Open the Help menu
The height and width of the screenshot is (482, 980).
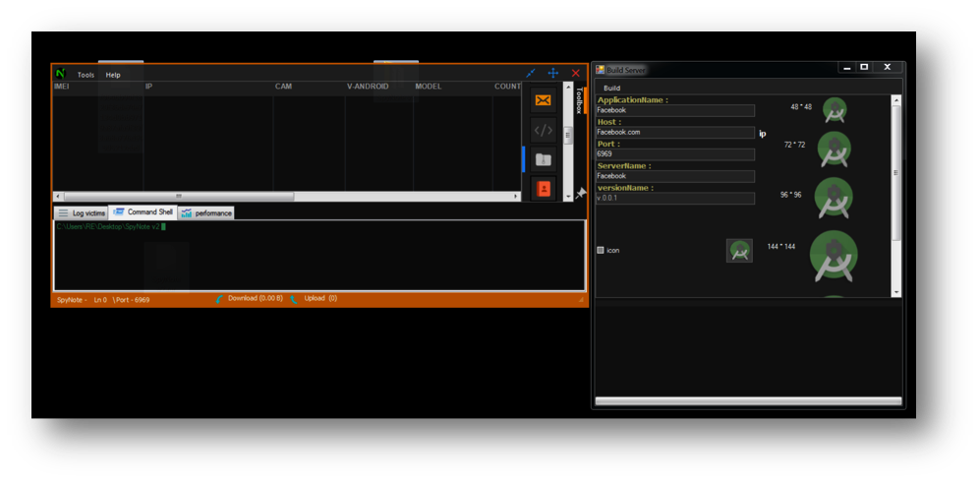pyautogui.click(x=113, y=75)
